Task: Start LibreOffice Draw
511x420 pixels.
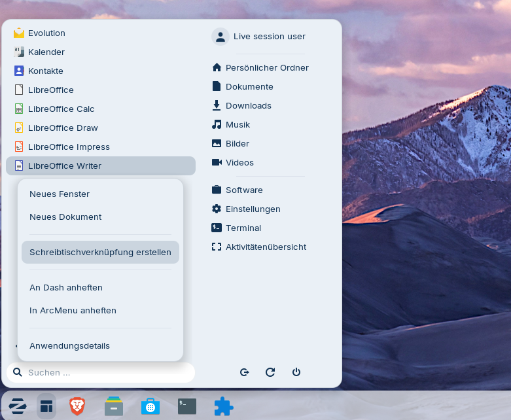Action: point(63,128)
